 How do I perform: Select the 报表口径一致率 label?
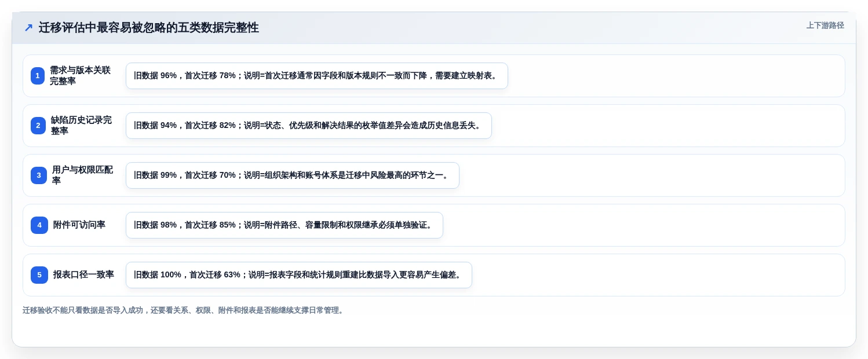tap(83, 275)
